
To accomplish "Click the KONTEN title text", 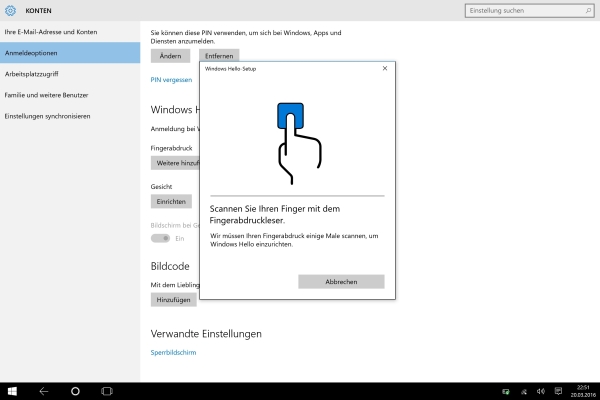I will (x=38, y=11).
